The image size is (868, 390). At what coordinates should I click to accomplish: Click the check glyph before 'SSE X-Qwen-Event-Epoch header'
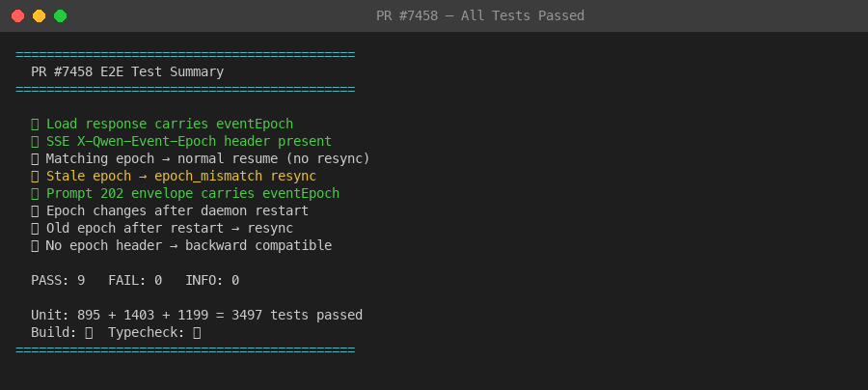[35, 141]
